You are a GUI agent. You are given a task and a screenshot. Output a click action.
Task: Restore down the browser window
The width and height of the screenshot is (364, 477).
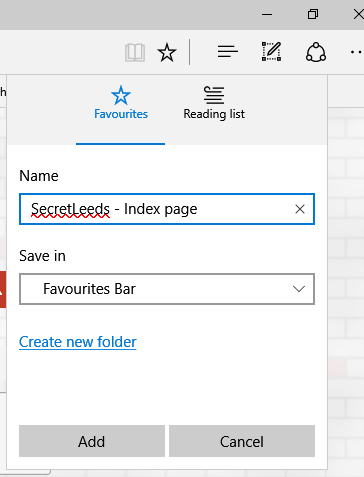click(x=313, y=14)
